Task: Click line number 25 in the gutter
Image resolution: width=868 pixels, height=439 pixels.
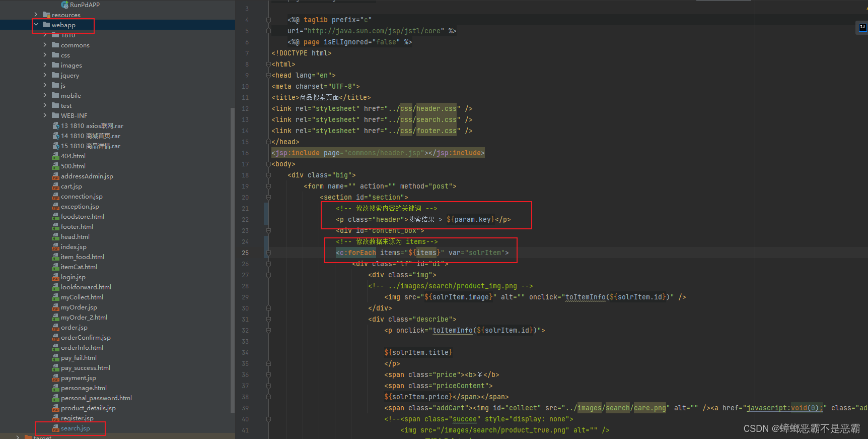Action: pyautogui.click(x=245, y=253)
